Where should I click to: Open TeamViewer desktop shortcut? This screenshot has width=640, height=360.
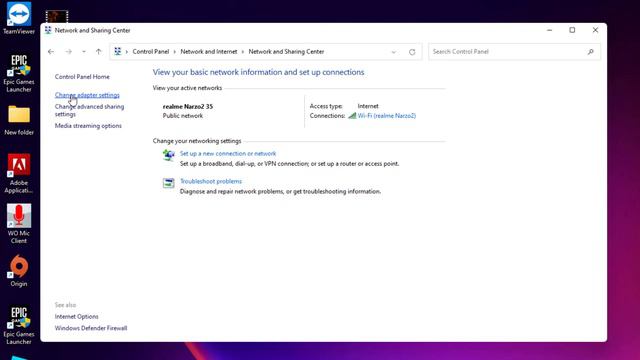(x=19, y=18)
